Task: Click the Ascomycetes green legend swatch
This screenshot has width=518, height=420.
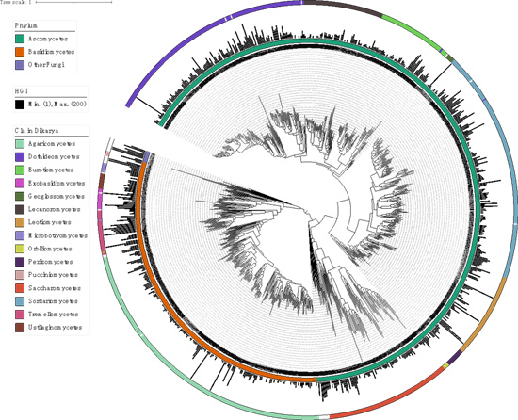Action: pyautogui.click(x=20, y=39)
